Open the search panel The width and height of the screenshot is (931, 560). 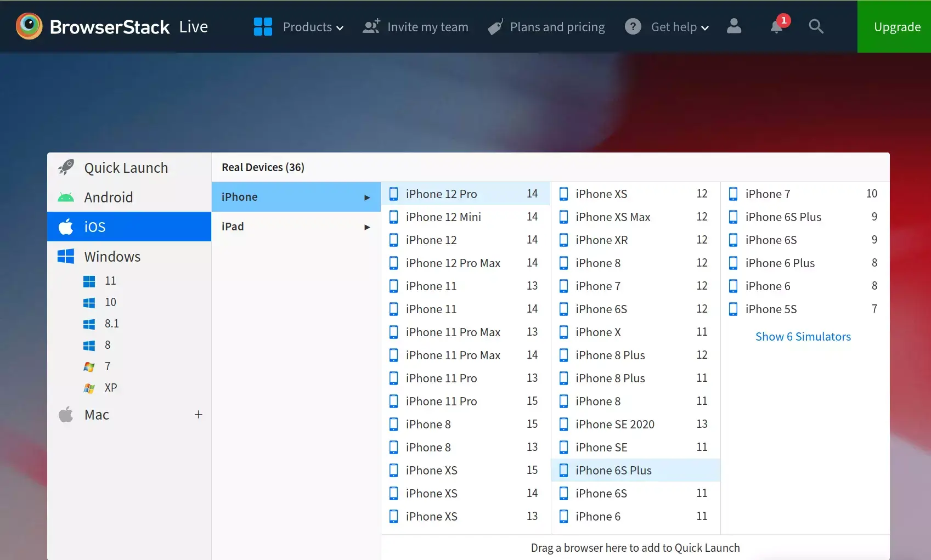tap(816, 26)
